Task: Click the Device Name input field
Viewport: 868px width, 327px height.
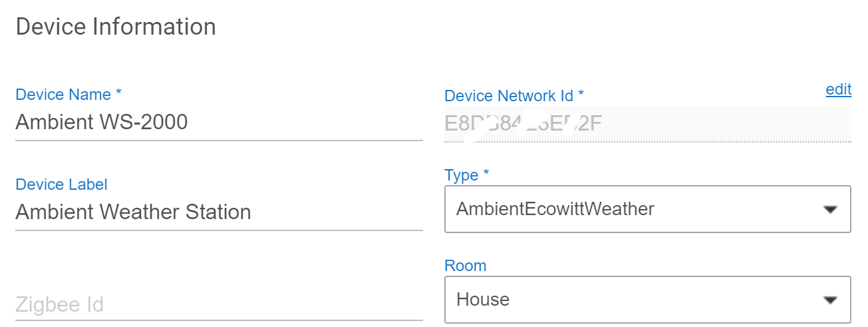Action: click(x=218, y=123)
